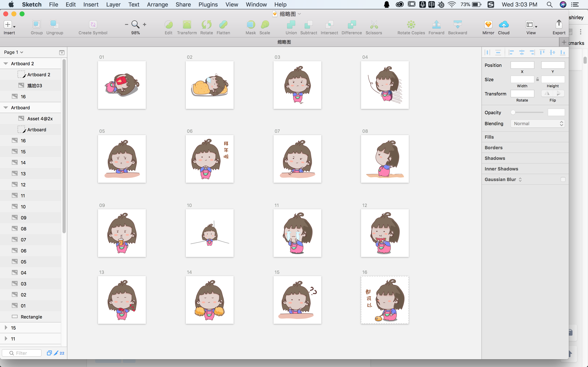Screen dimensions: 588x367
Task: Click the Mask tool icon
Action: coord(251,24)
